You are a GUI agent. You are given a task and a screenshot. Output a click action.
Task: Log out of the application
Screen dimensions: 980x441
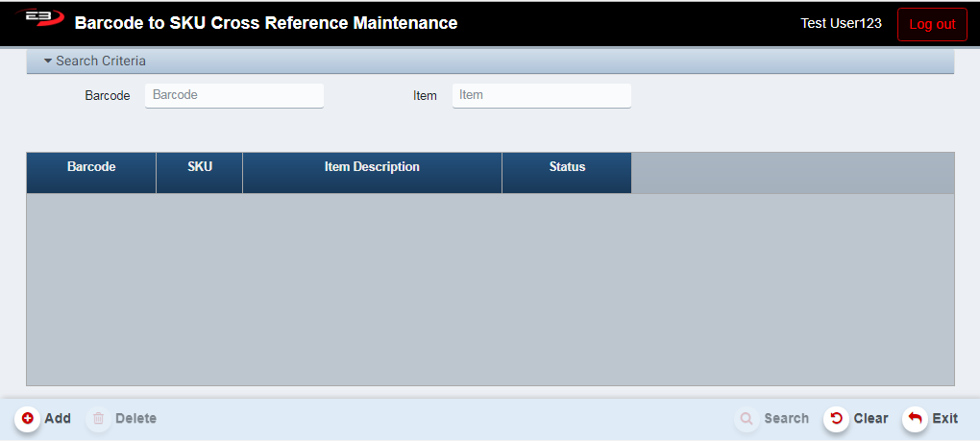(x=931, y=24)
